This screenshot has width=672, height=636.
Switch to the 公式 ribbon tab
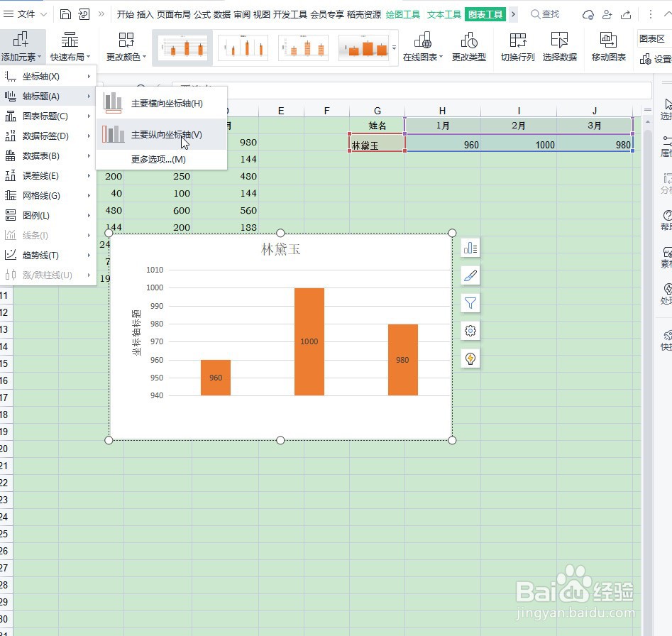click(x=202, y=15)
